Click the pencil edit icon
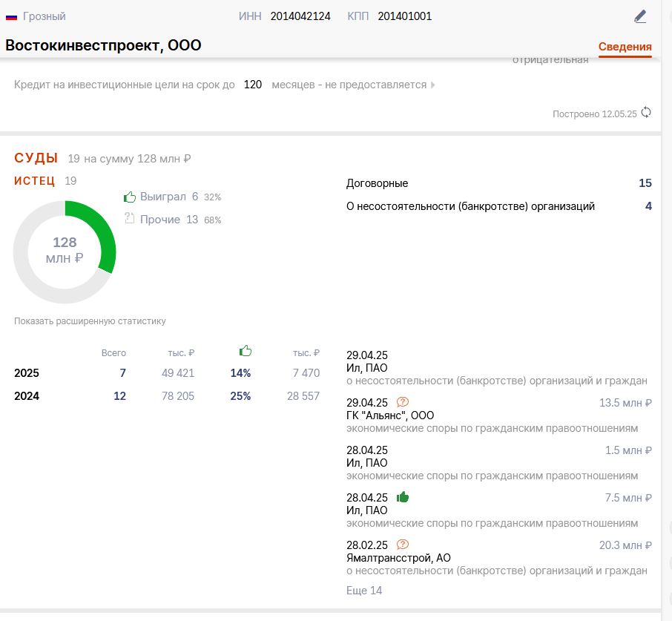The image size is (672, 621). pos(640,17)
